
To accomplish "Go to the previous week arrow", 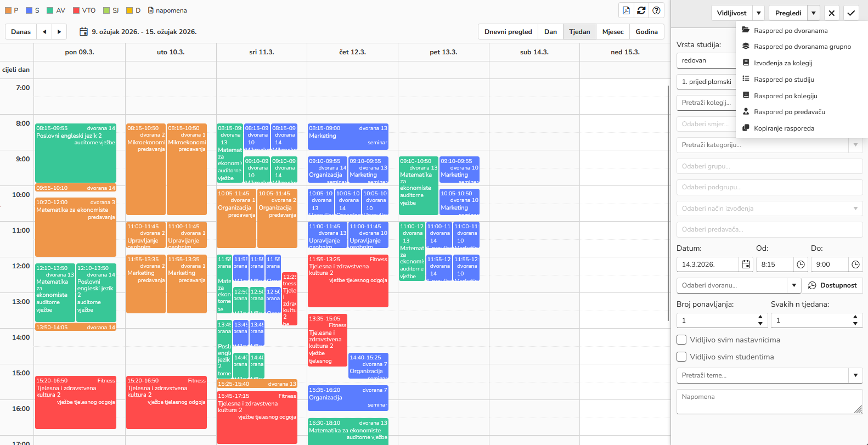I will [44, 32].
